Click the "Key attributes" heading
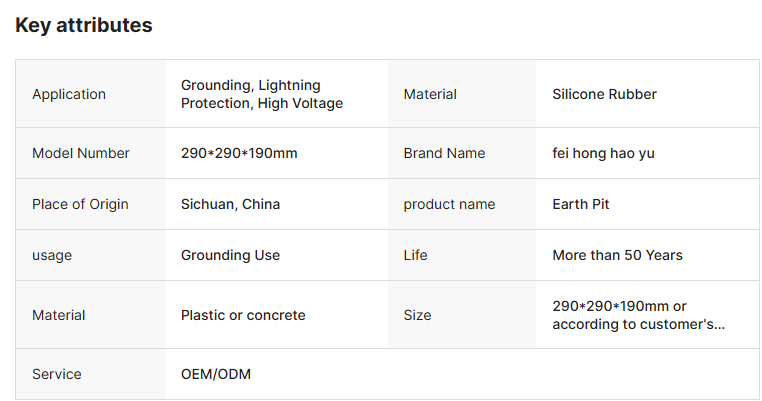This screenshot has height=401, width=762. (84, 26)
